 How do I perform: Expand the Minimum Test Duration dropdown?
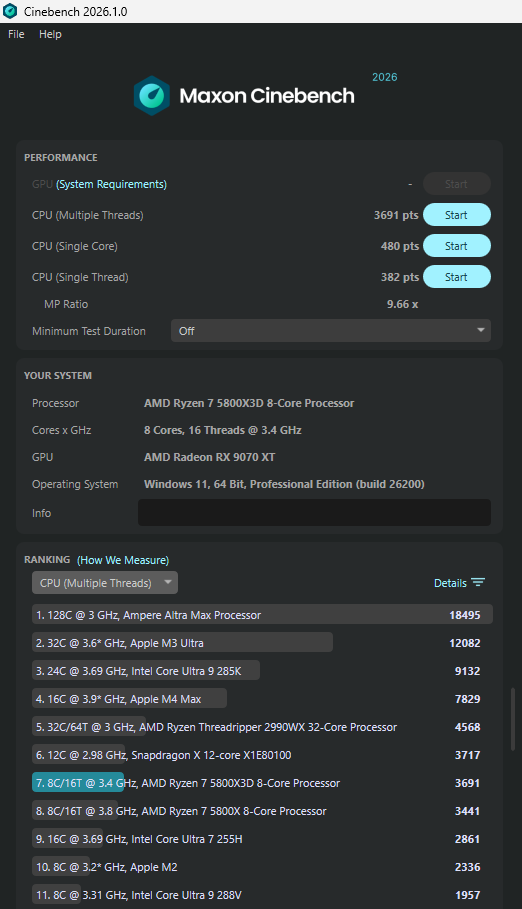(331, 331)
